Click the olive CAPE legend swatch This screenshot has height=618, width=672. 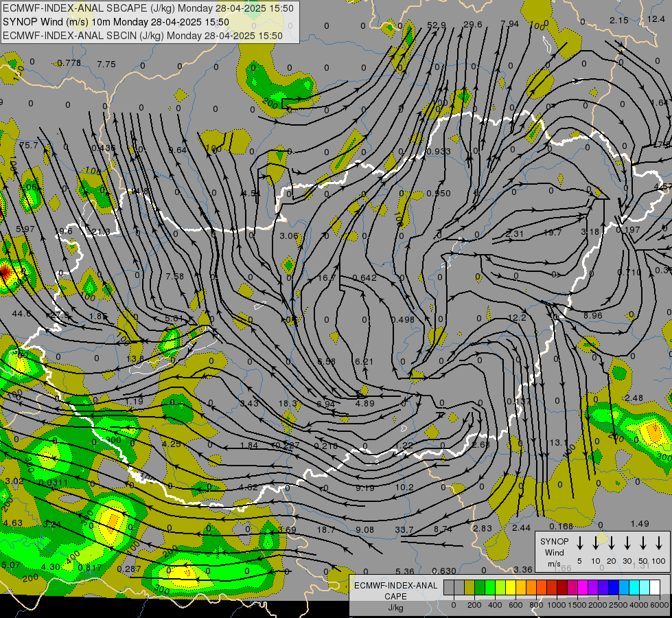(x=470, y=588)
